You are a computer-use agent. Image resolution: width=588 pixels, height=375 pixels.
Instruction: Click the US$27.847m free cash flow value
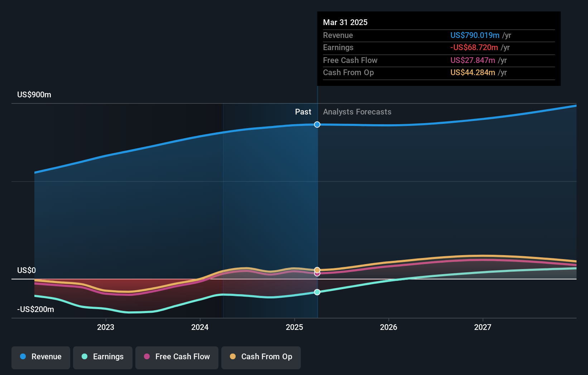pos(473,60)
